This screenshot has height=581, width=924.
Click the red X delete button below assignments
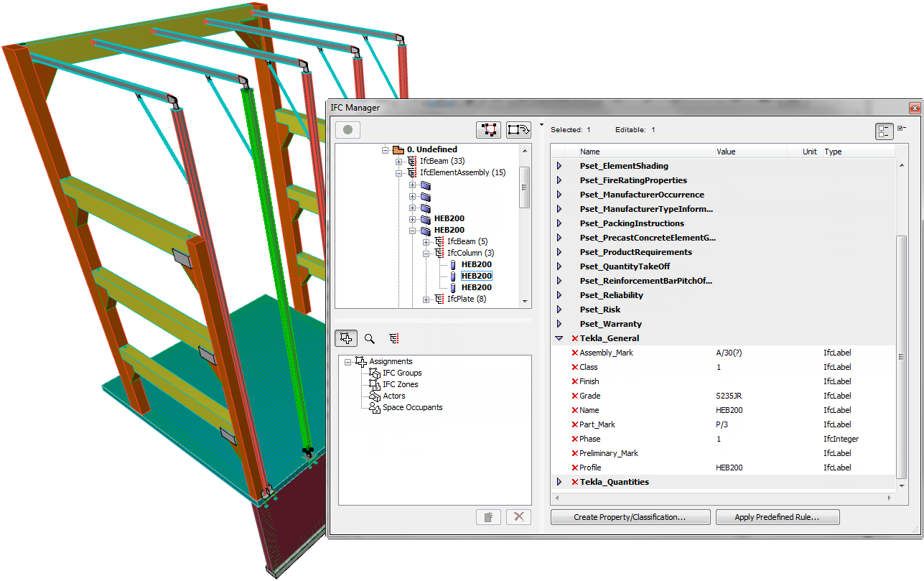pyautogui.click(x=518, y=517)
